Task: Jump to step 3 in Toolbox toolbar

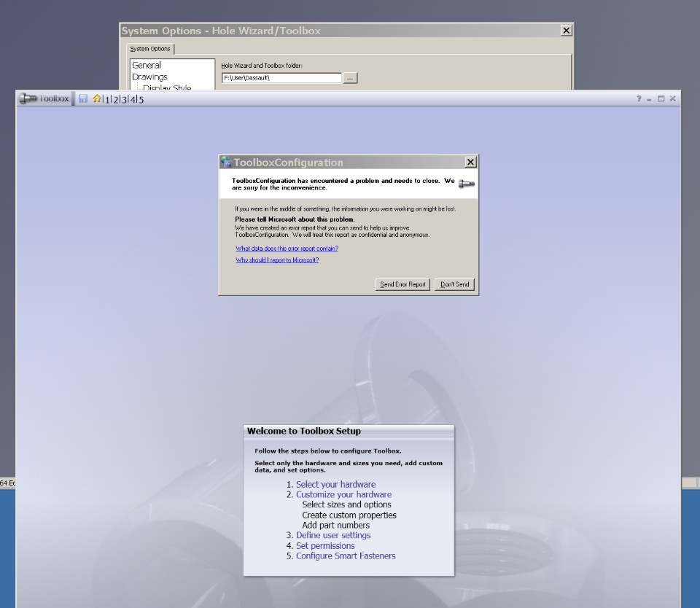Action: (x=125, y=100)
